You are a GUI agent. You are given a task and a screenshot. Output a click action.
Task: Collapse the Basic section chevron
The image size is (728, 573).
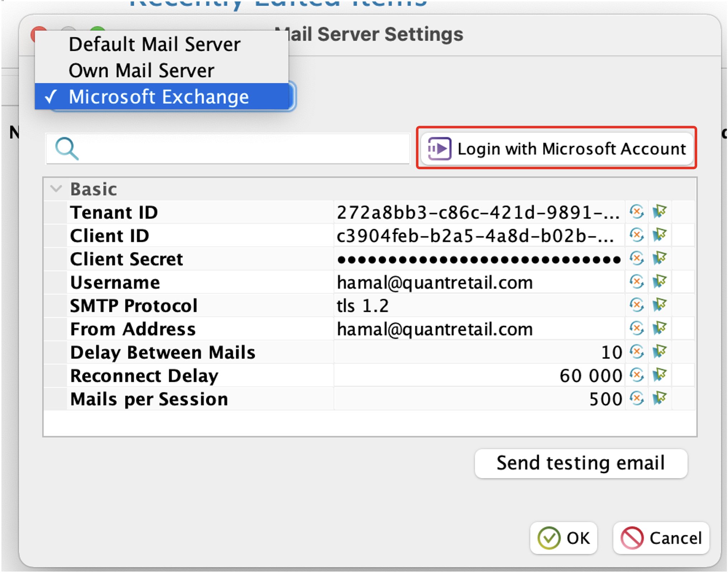56,189
